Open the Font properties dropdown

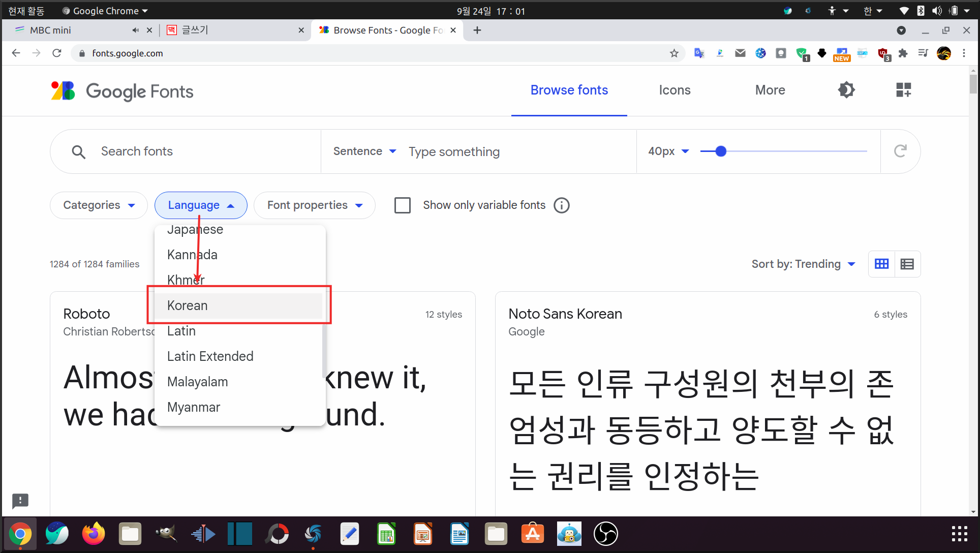click(314, 205)
